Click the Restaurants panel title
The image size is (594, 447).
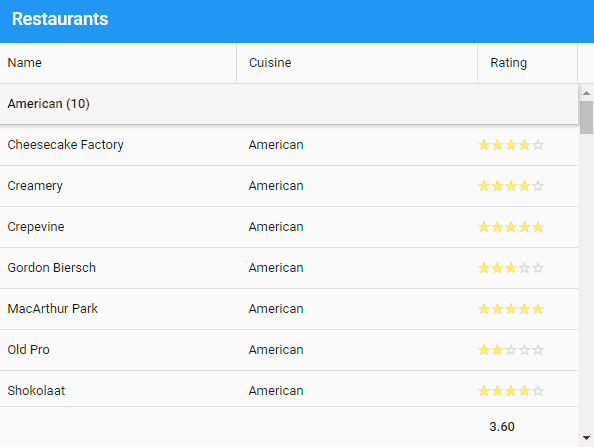[x=60, y=19]
